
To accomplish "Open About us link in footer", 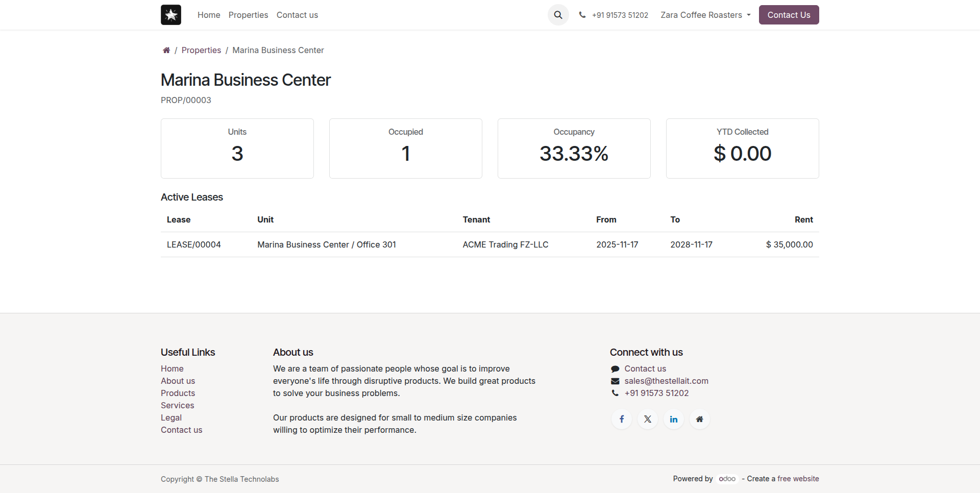I will click(x=178, y=381).
